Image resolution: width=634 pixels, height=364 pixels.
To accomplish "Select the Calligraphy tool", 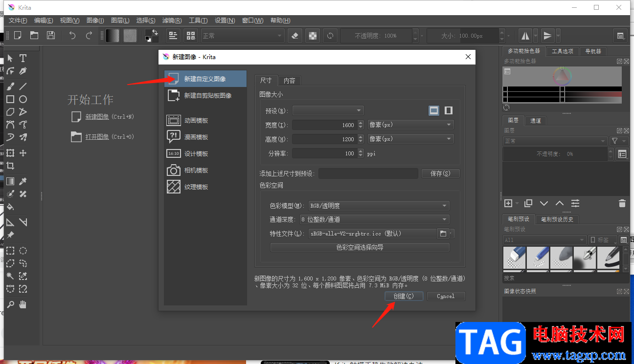I will click(x=23, y=71).
